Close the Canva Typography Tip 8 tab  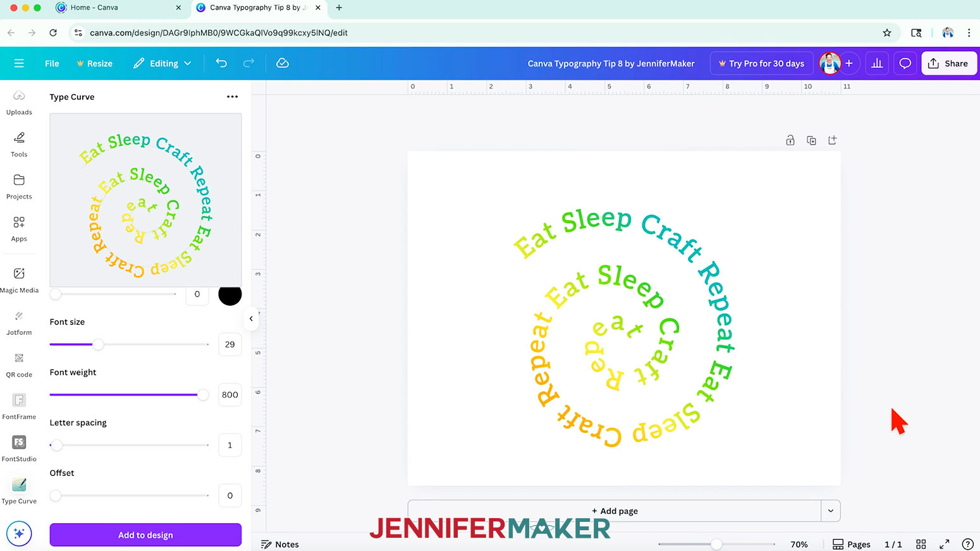tap(317, 8)
